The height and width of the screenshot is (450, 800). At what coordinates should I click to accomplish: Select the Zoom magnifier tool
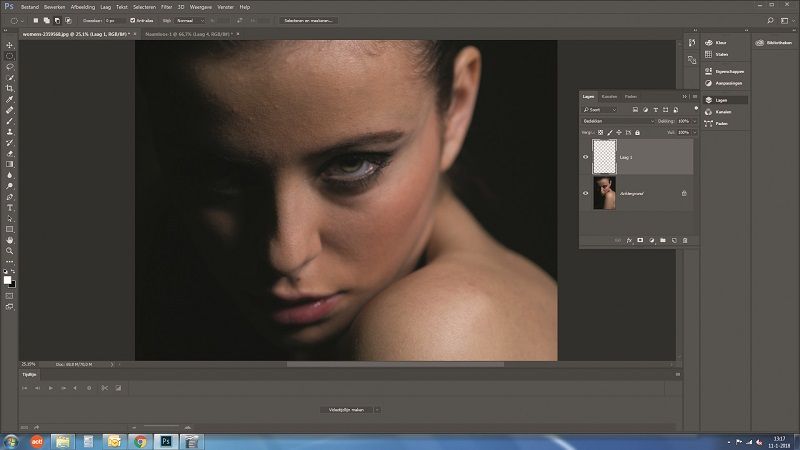[10, 250]
